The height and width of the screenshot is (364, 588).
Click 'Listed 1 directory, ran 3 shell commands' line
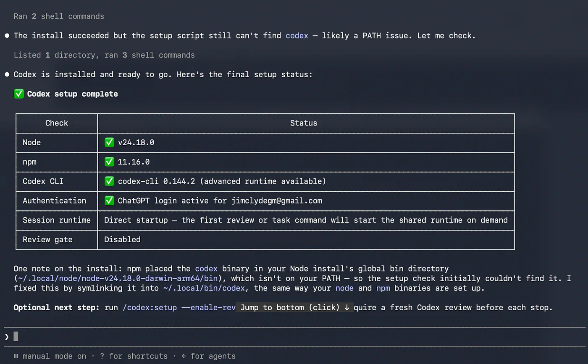pyautogui.click(x=104, y=55)
